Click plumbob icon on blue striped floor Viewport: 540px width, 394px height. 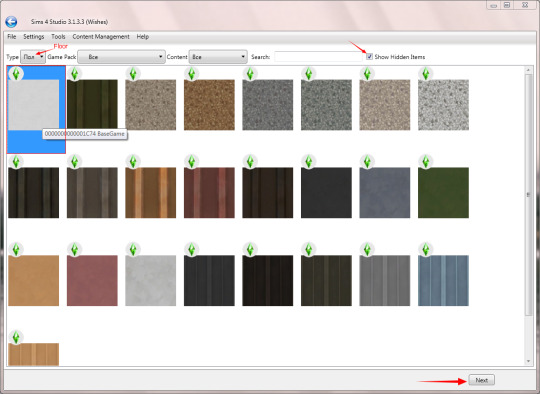coord(426,249)
